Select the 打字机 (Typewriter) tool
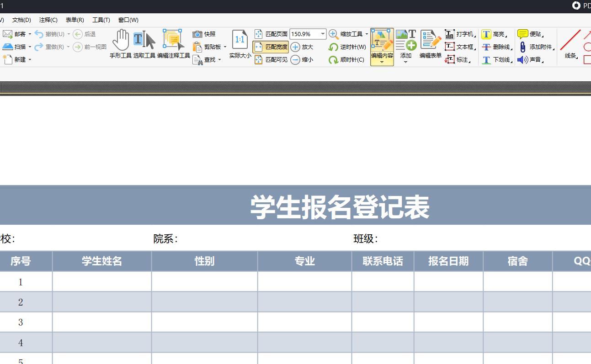Image resolution: width=591 pixels, height=364 pixels. coord(461,34)
